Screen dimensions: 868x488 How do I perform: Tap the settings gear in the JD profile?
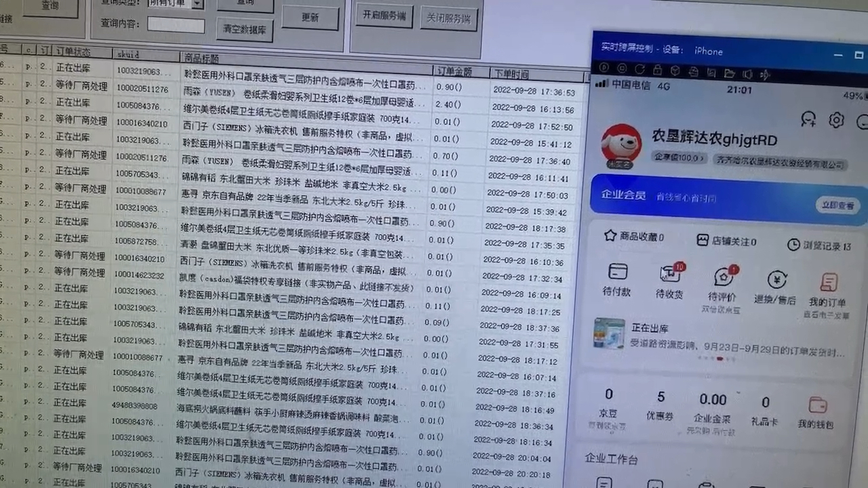point(836,120)
